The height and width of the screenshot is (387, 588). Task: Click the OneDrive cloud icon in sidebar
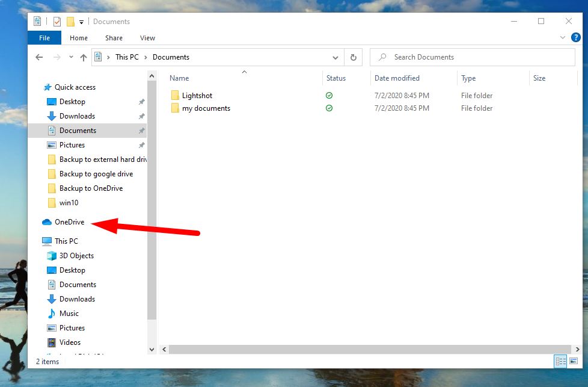click(47, 222)
